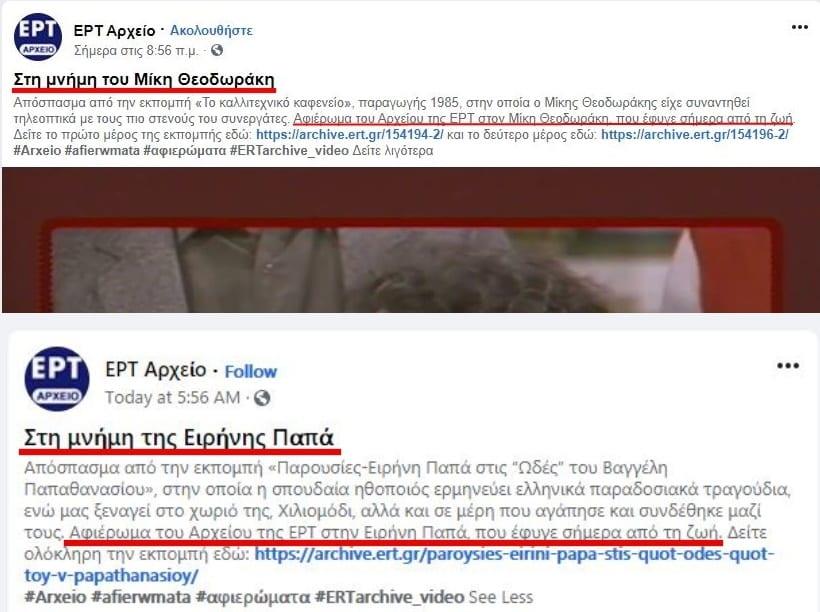
Task: Open link archive.ert.gr/154196-2/
Action: pos(694,135)
